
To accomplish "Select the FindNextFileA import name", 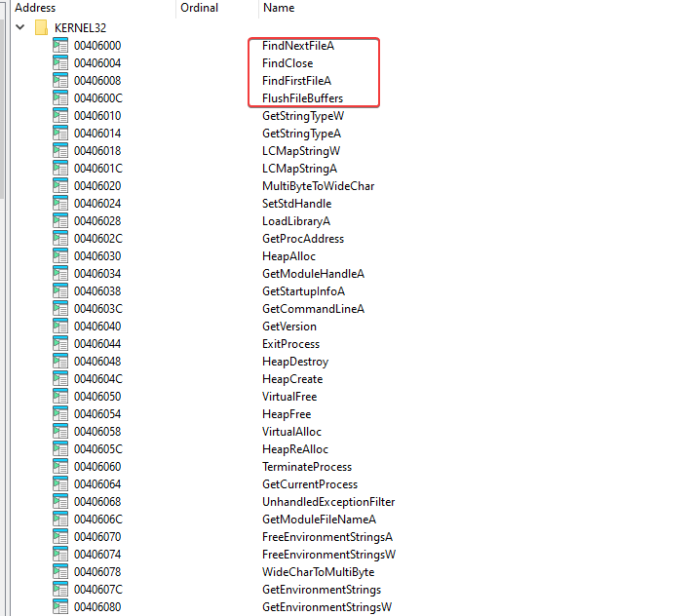I will (x=298, y=45).
